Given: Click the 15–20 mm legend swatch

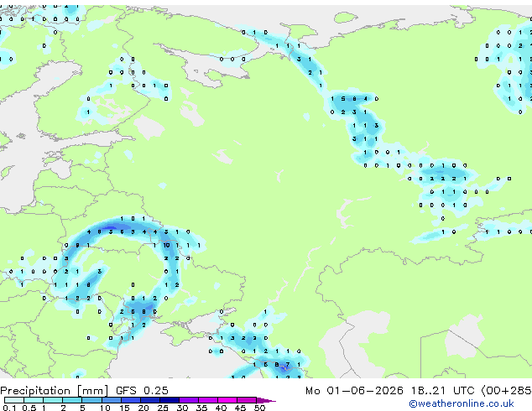Looking at the screenshot, I should point(130,400).
